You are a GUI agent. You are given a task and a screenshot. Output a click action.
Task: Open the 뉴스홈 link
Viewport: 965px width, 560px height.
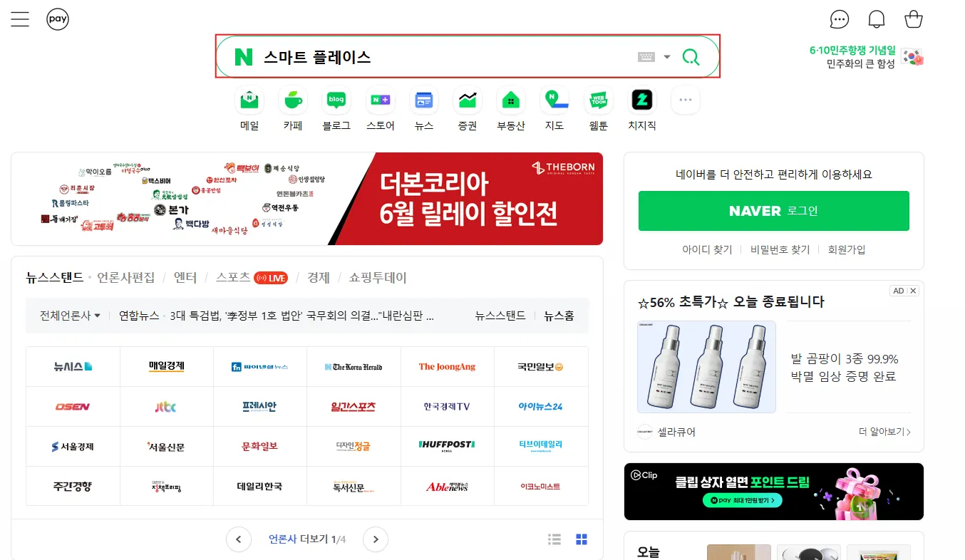pyautogui.click(x=559, y=316)
